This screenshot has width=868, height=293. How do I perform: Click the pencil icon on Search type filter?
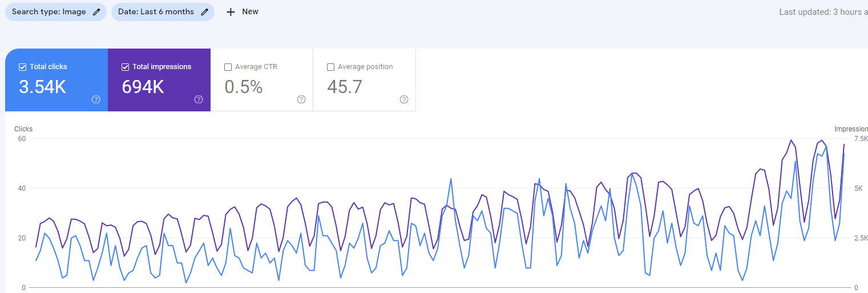coord(96,12)
